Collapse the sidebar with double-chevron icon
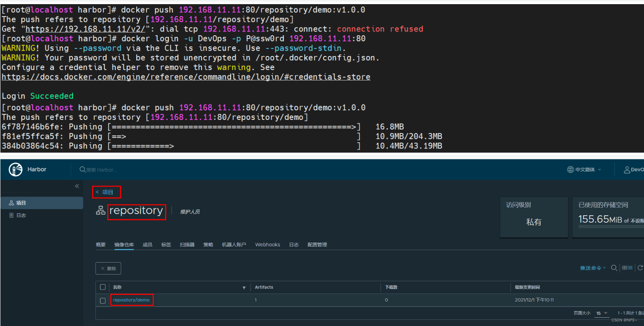The width and height of the screenshot is (644, 326). pyautogui.click(x=77, y=186)
